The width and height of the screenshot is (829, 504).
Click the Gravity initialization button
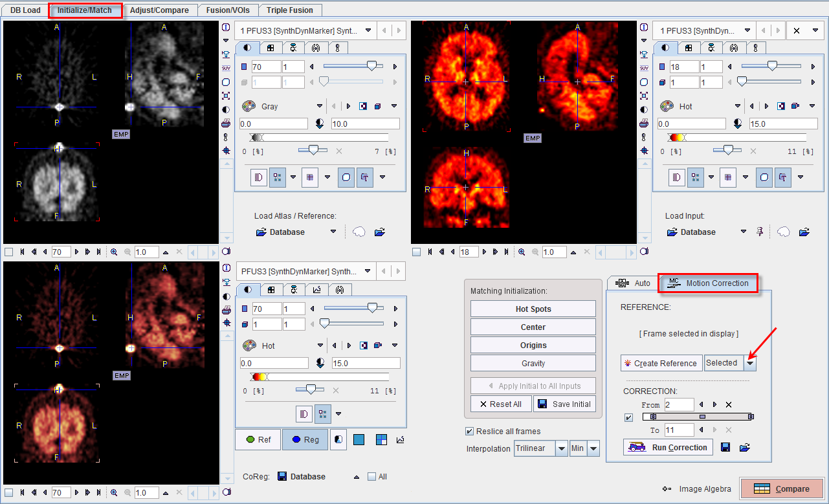pyautogui.click(x=533, y=364)
